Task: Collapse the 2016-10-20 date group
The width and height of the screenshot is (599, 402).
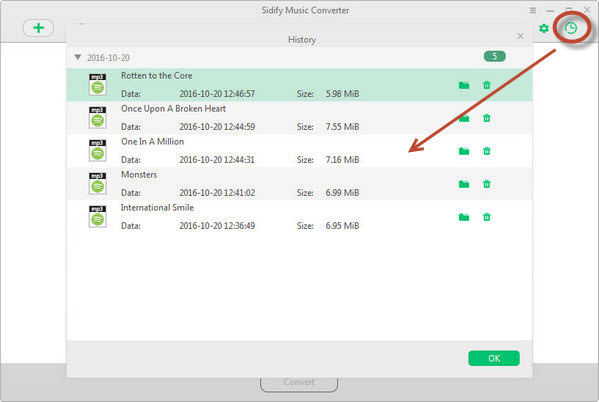Action: [x=78, y=57]
